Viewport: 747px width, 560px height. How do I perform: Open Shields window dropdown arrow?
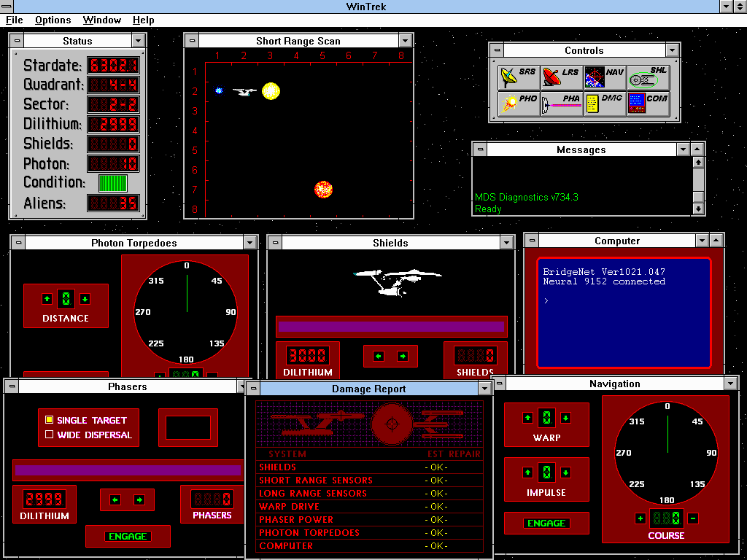pyautogui.click(x=507, y=242)
